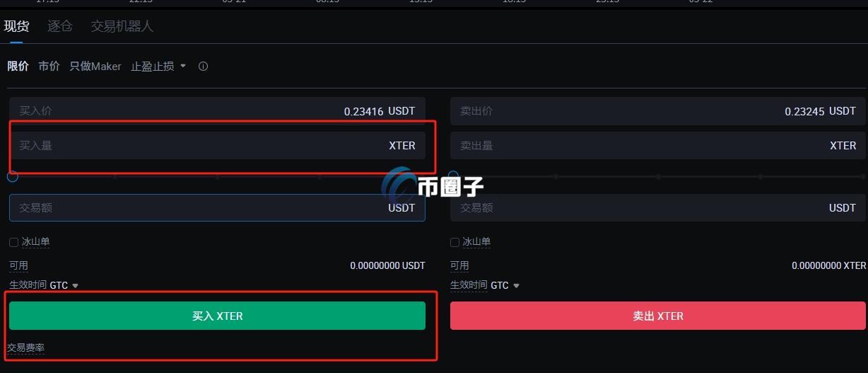Click the green 买入 XTER button
This screenshot has width=868, height=373.
[217, 316]
